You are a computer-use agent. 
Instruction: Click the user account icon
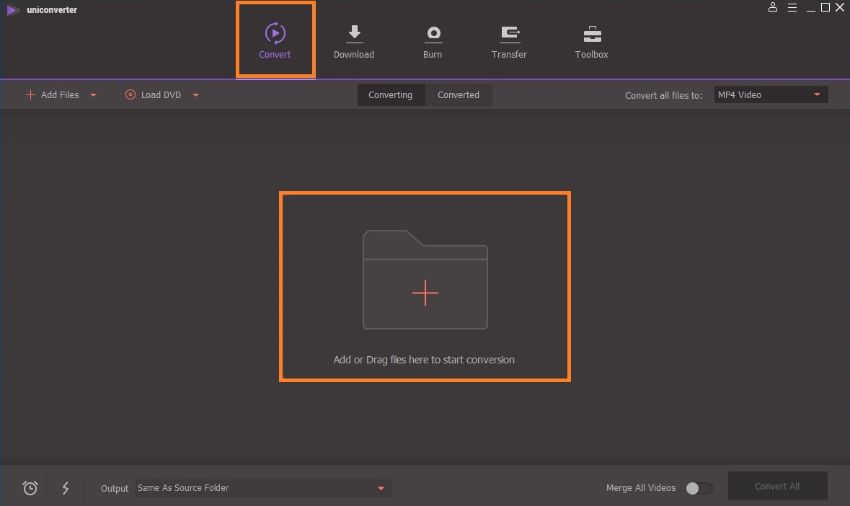coord(772,7)
